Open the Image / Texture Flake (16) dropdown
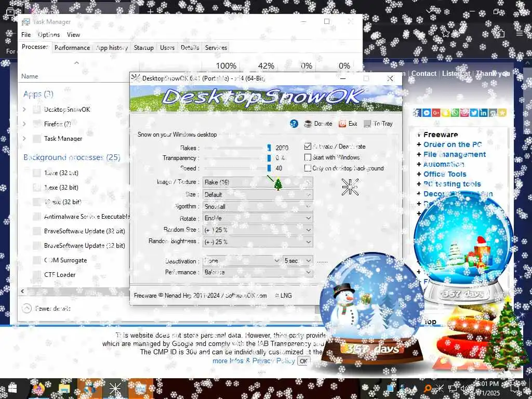This screenshot has height=399, width=532. click(x=258, y=182)
